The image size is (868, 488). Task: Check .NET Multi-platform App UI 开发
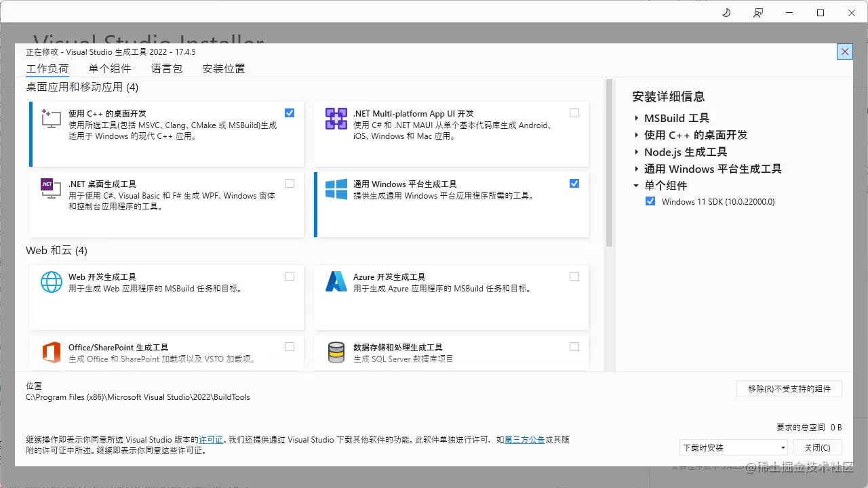pos(574,113)
